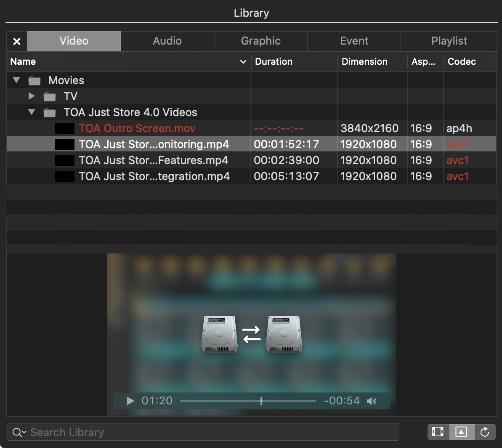Click thumbnail of the onitoring.mp4 clip
This screenshot has height=448, width=502.
coord(65,144)
